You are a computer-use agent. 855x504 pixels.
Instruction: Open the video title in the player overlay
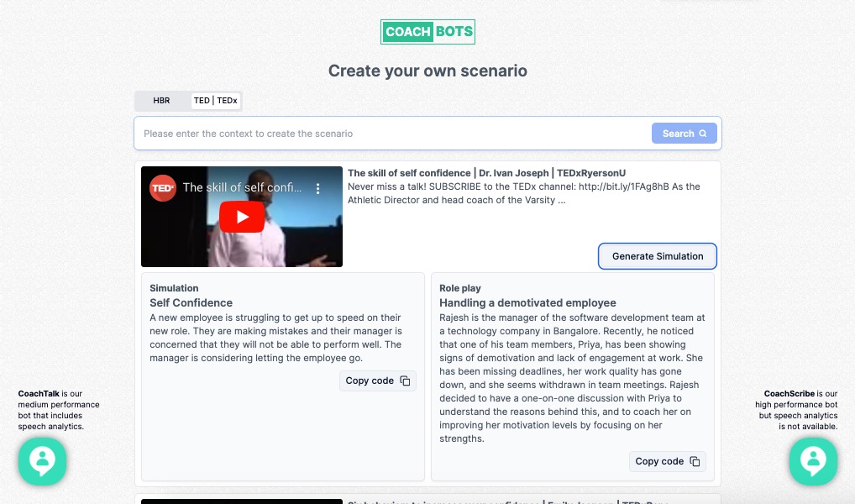(244, 188)
